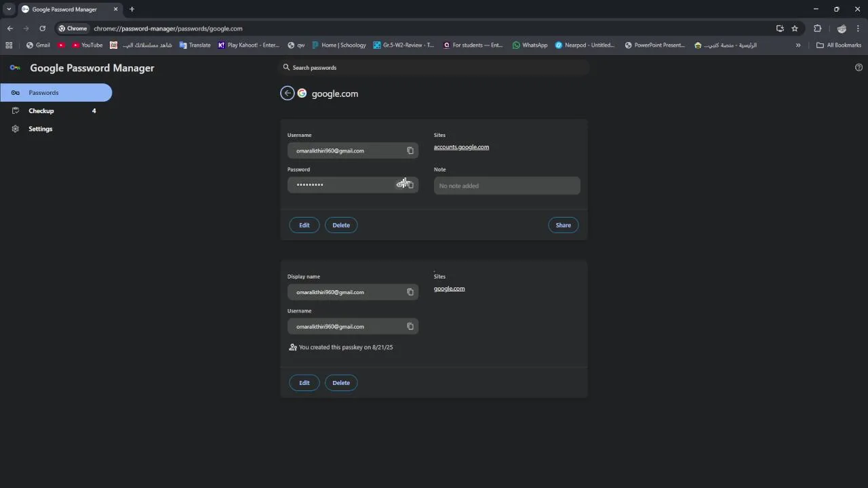Click the google.com page heading
The height and width of the screenshot is (488, 868).
pyautogui.click(x=335, y=94)
